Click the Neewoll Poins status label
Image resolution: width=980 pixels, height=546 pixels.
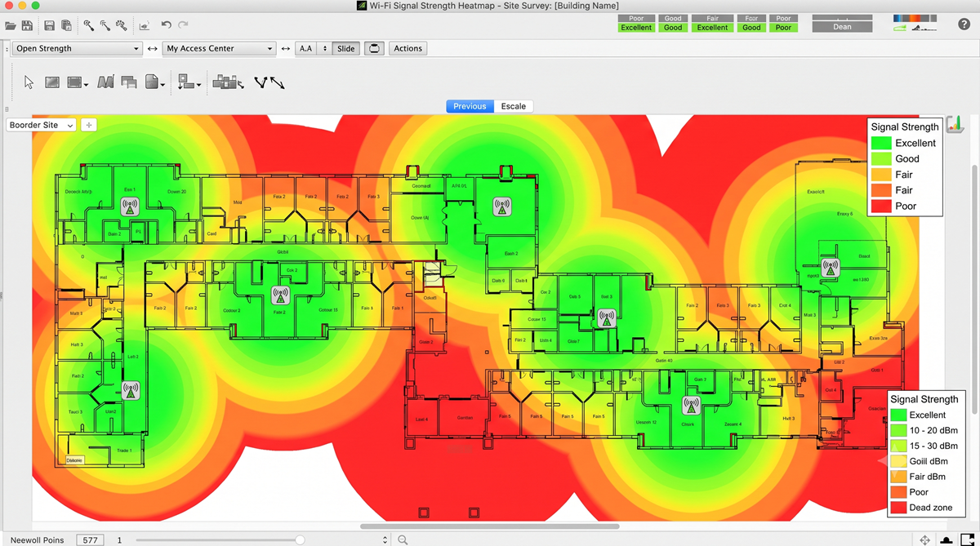click(37, 539)
